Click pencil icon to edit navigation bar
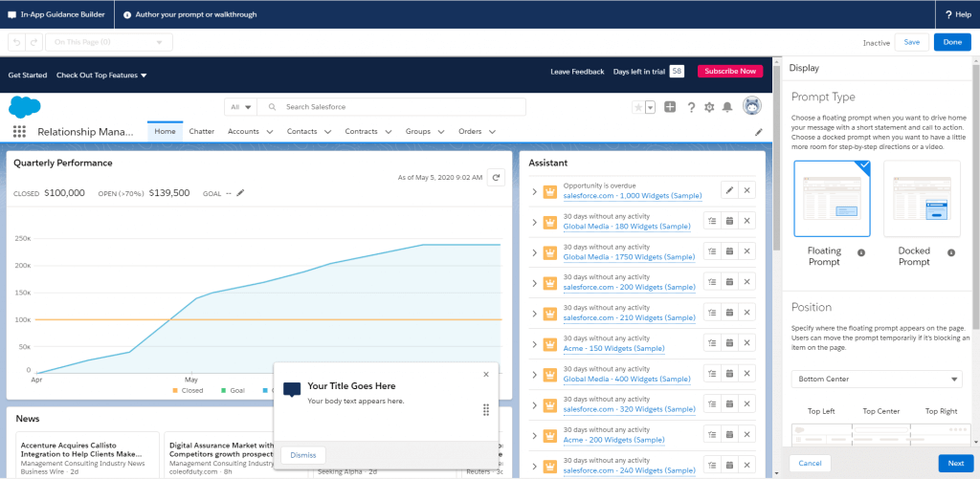 click(x=759, y=132)
